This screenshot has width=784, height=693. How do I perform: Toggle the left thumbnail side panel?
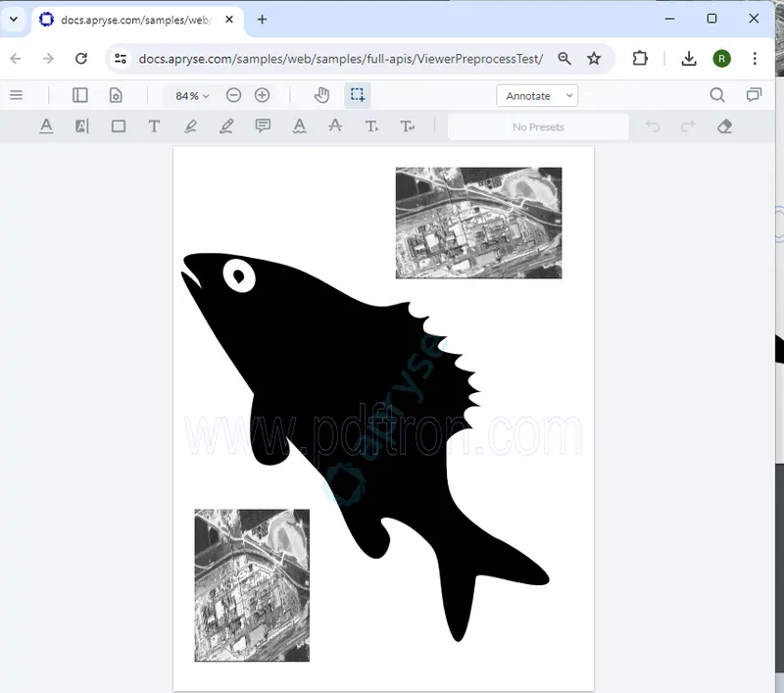pyautogui.click(x=79, y=95)
